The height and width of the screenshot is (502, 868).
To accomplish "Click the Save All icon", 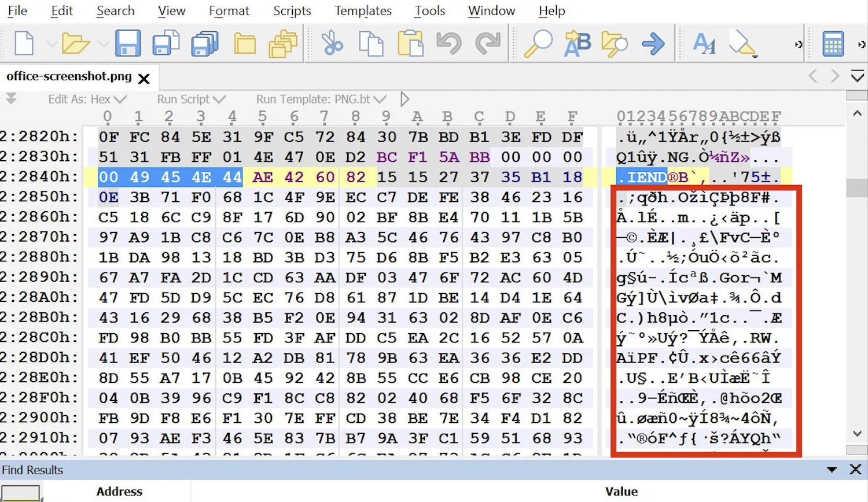I will pyautogui.click(x=205, y=43).
